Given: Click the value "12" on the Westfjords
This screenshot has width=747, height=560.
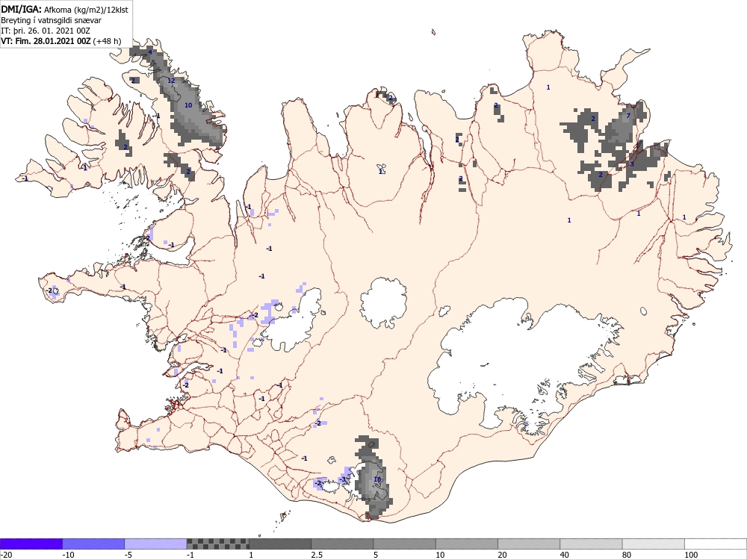Looking at the screenshot, I should (x=171, y=81).
